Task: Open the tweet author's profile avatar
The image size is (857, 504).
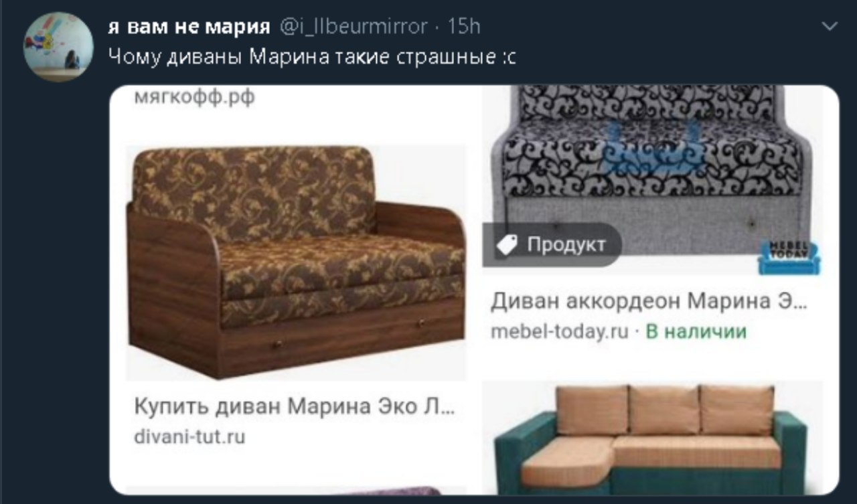Action: pos(58,48)
